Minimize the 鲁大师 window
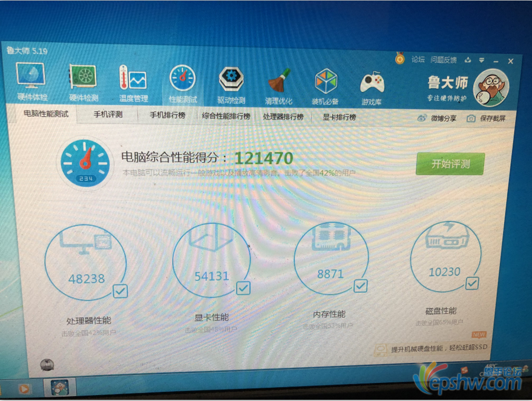This screenshot has width=532, height=401. point(496,61)
